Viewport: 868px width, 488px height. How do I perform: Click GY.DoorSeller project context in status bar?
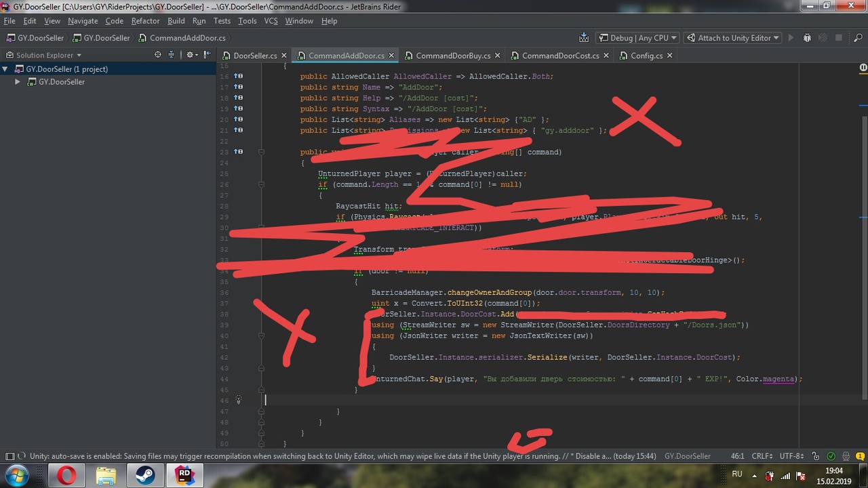pyautogui.click(x=688, y=457)
